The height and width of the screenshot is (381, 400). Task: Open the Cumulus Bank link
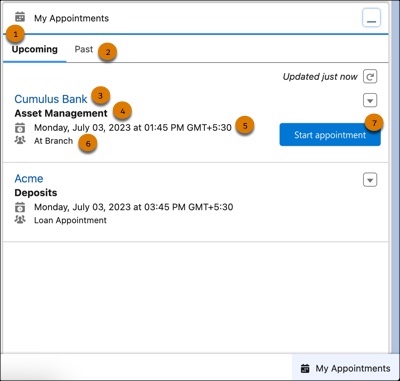(51, 99)
